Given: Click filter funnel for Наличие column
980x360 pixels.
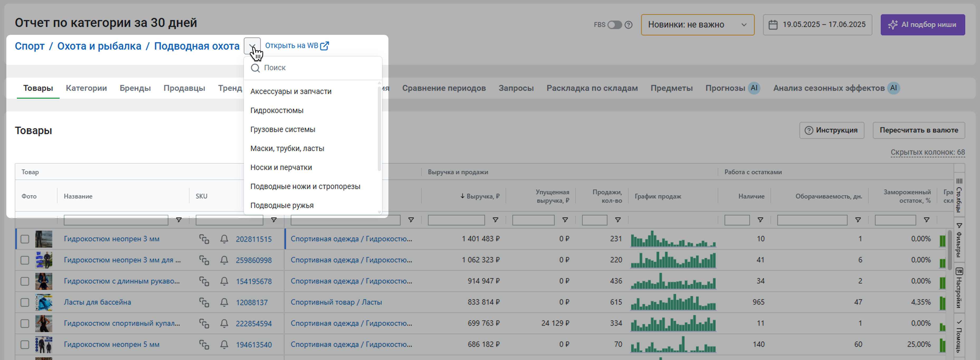Looking at the screenshot, I should (x=760, y=220).
